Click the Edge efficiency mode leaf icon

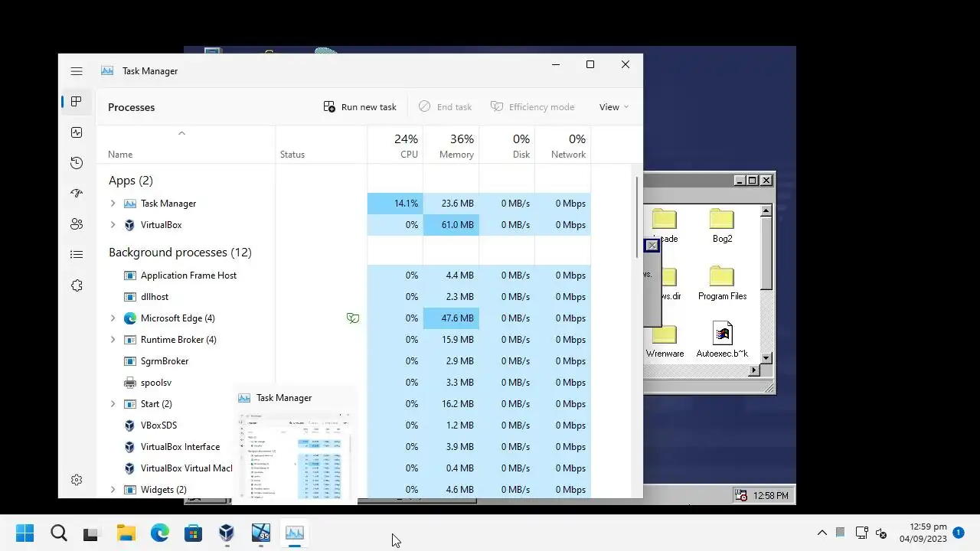click(x=353, y=318)
